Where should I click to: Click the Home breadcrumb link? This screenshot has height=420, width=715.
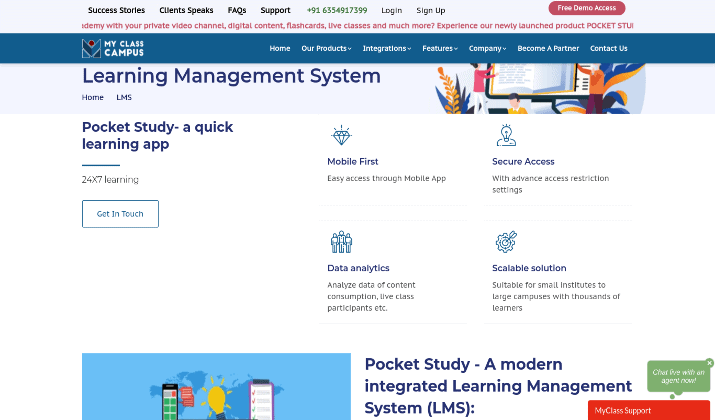tap(93, 97)
